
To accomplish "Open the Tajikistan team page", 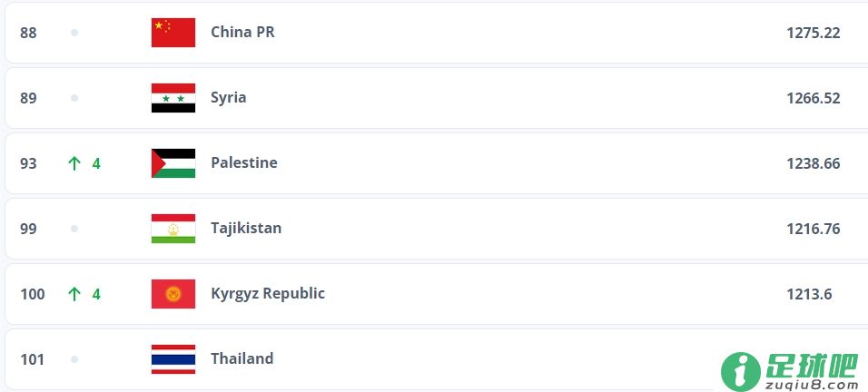I will pyautogui.click(x=246, y=228).
